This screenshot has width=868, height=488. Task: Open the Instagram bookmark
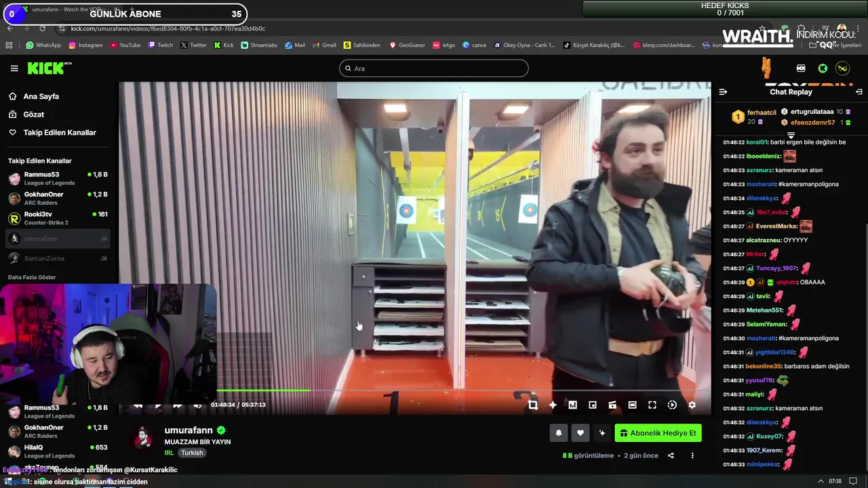(x=85, y=45)
